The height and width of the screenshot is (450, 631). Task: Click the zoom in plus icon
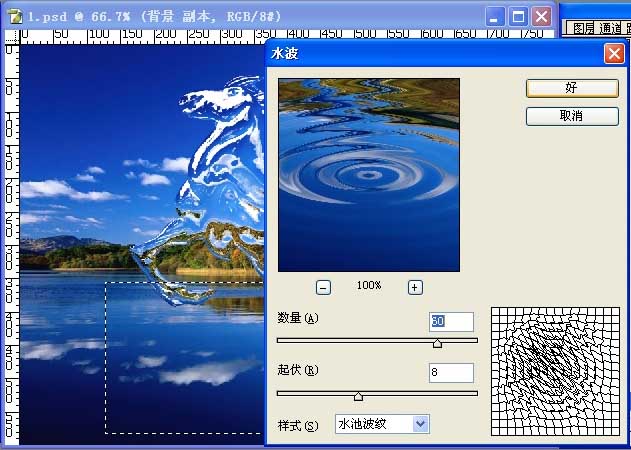415,287
